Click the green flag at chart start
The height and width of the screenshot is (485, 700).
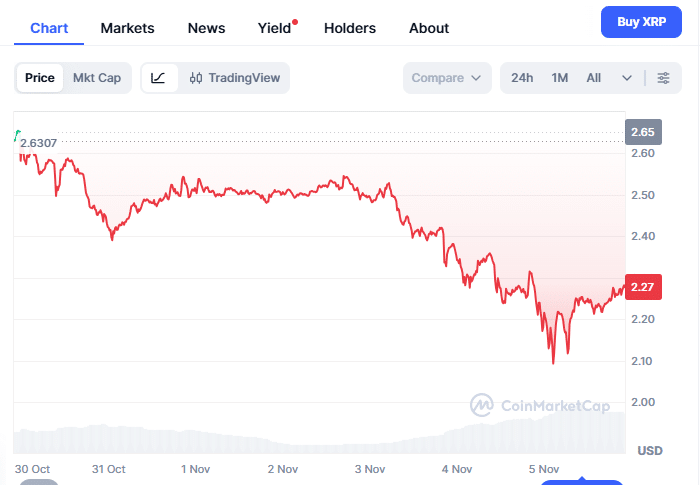click(x=17, y=133)
